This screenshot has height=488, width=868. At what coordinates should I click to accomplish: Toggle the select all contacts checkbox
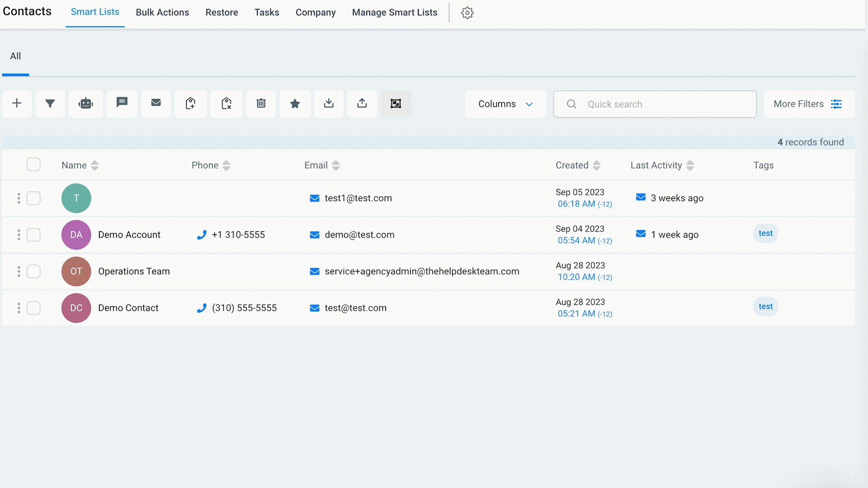33,164
